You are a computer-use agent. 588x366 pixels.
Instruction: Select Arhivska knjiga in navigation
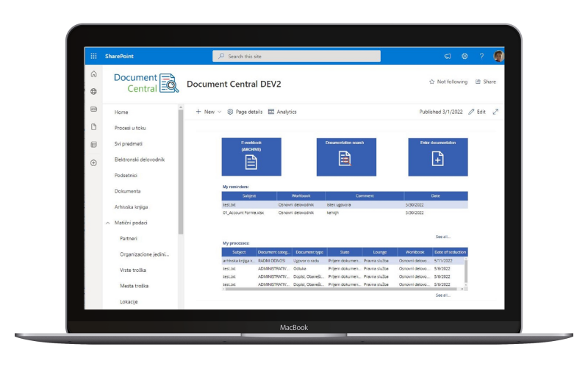click(x=131, y=207)
